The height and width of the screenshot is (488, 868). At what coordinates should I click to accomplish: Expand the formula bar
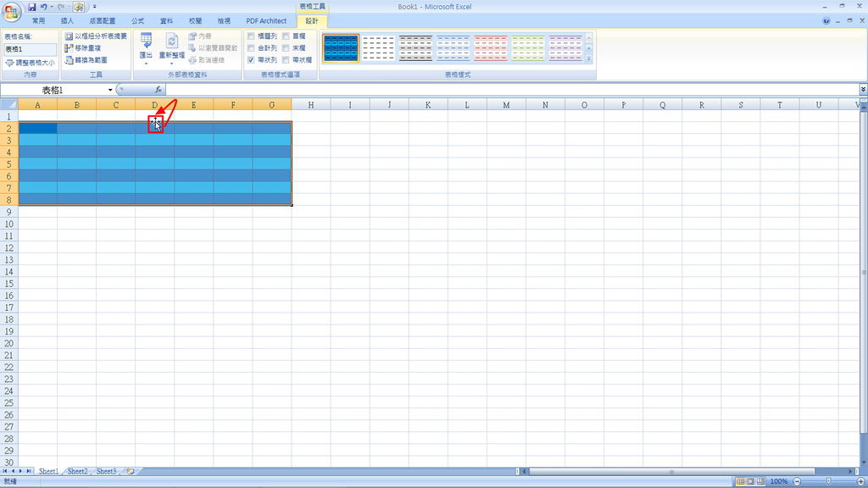[863, 90]
